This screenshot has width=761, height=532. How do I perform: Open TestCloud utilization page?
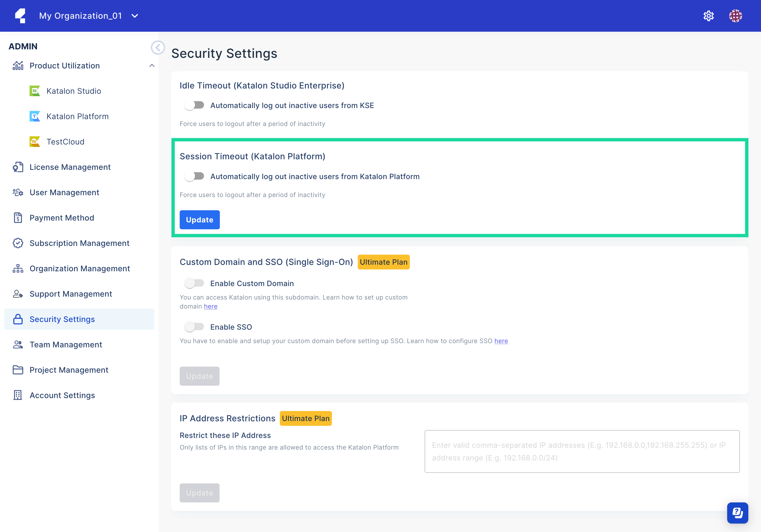click(65, 141)
